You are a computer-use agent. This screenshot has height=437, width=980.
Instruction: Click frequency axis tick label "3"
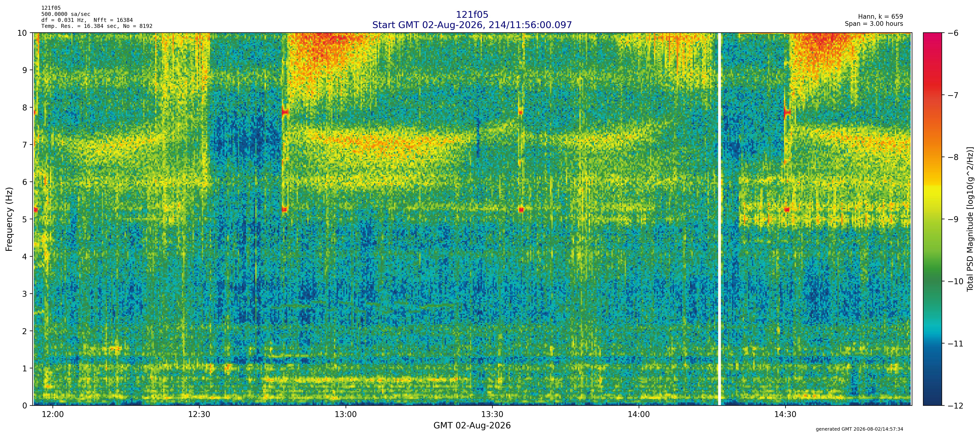point(25,294)
